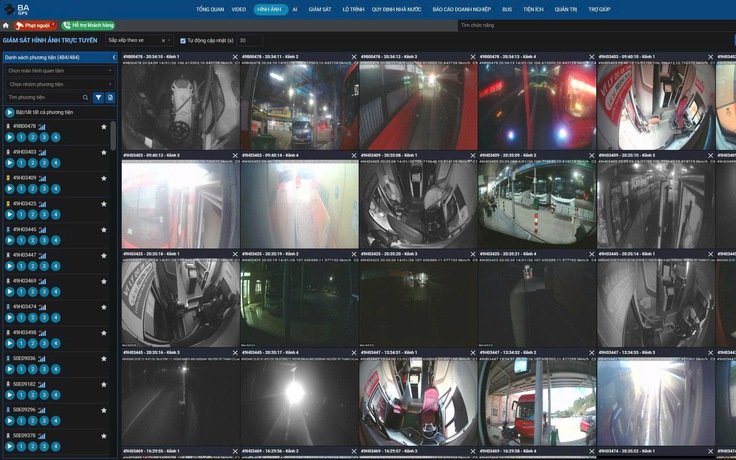Toggle Bật/tắt tất cả phương tiện button
The width and height of the screenshot is (736, 460).
(9, 112)
